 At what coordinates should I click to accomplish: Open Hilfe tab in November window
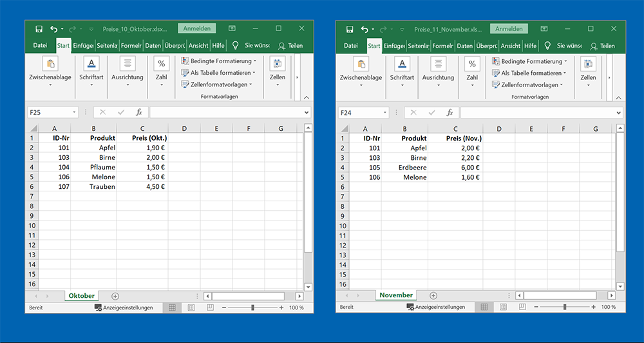click(530, 46)
